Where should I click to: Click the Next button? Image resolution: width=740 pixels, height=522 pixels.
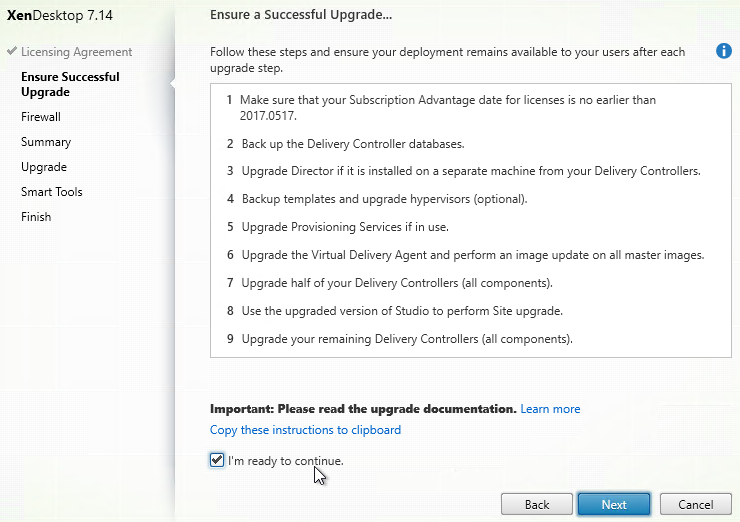[x=614, y=505]
